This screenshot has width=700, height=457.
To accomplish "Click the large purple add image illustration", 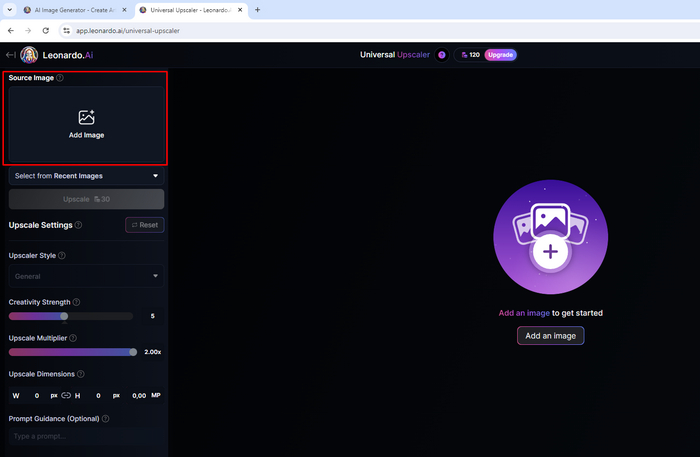I will tap(550, 237).
